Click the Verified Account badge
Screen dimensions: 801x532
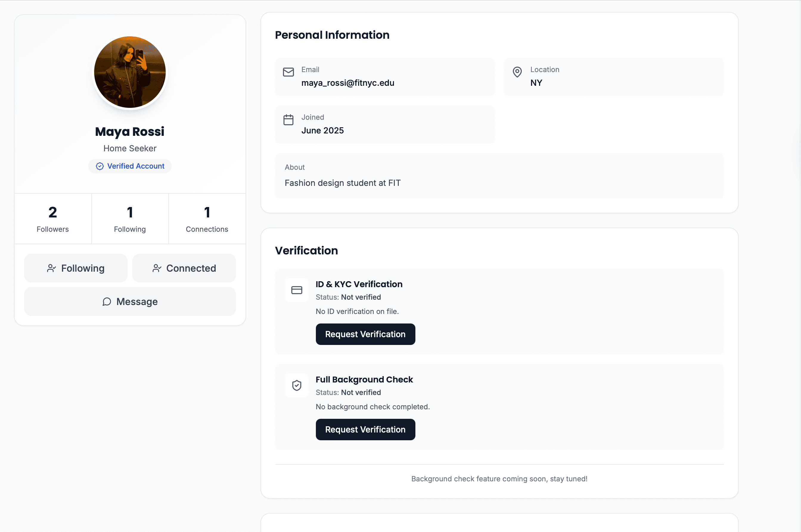pos(130,166)
